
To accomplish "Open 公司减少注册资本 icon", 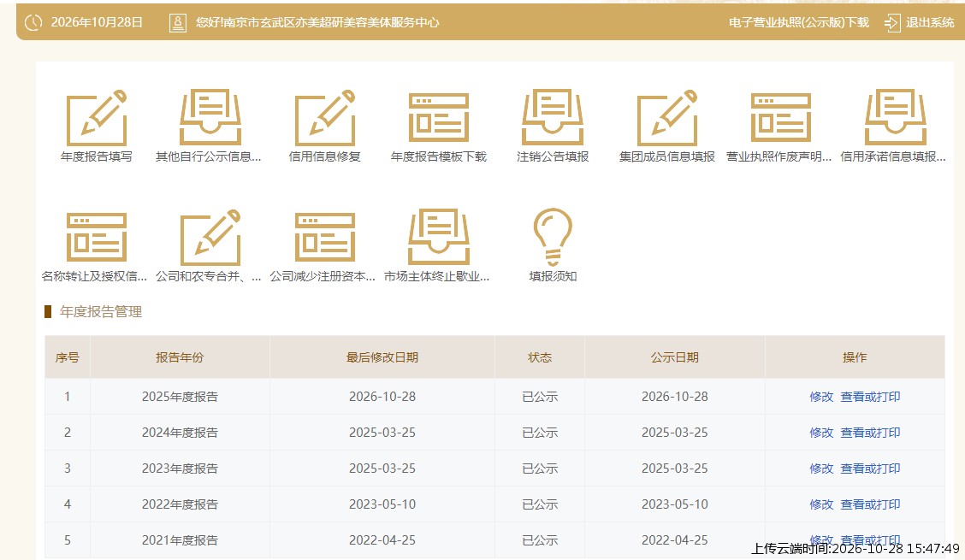I will (x=325, y=237).
